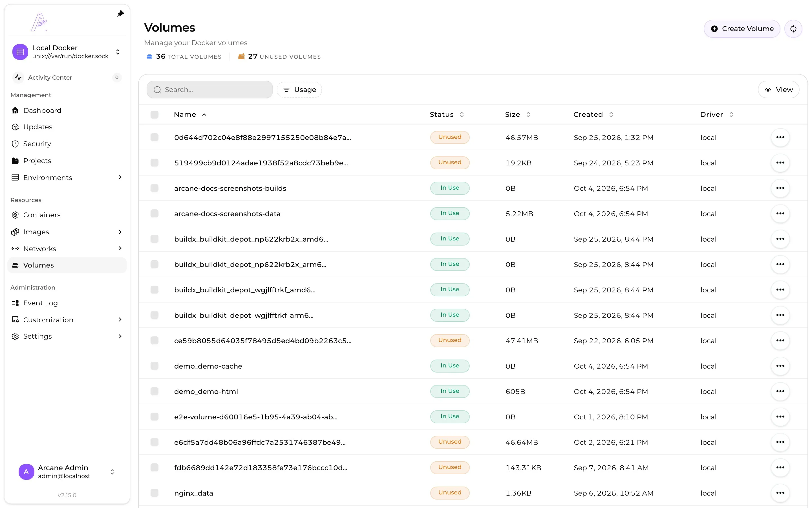Viewport: 812px width, 508px height.
Task: Navigate to the Security page
Action: [x=67, y=143]
